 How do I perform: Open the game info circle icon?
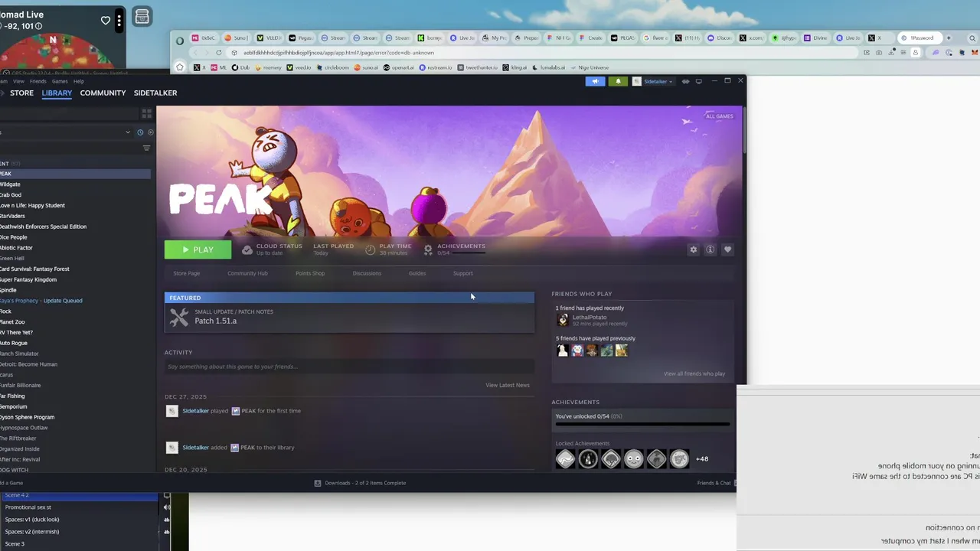(x=710, y=249)
